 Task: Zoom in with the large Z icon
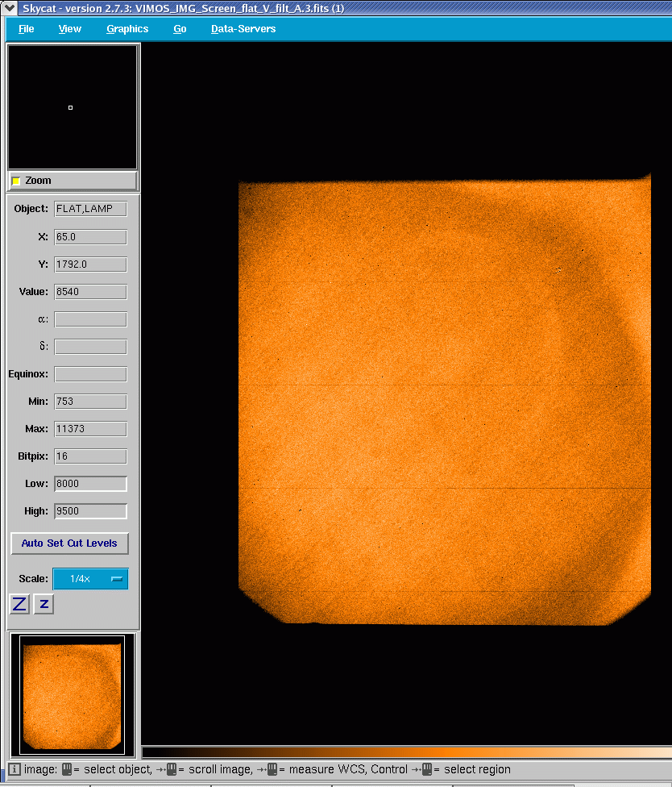19,604
